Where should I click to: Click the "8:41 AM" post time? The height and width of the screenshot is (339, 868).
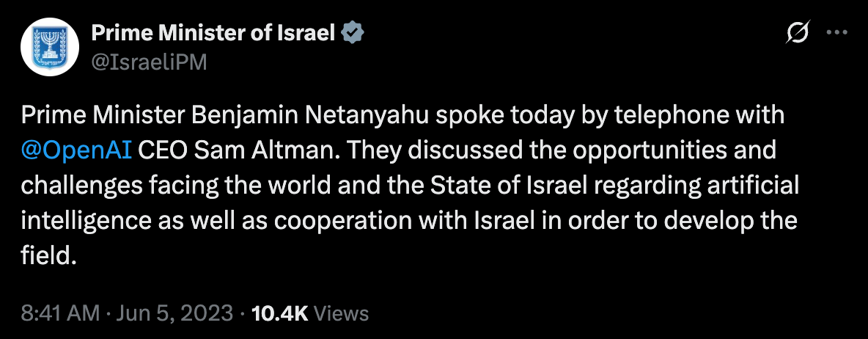pyautogui.click(x=60, y=313)
